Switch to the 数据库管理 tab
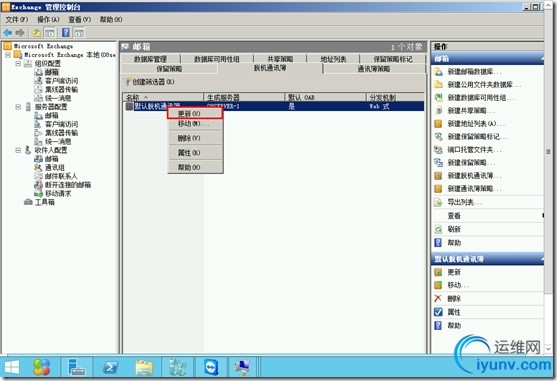557x381 pixels. point(151,59)
